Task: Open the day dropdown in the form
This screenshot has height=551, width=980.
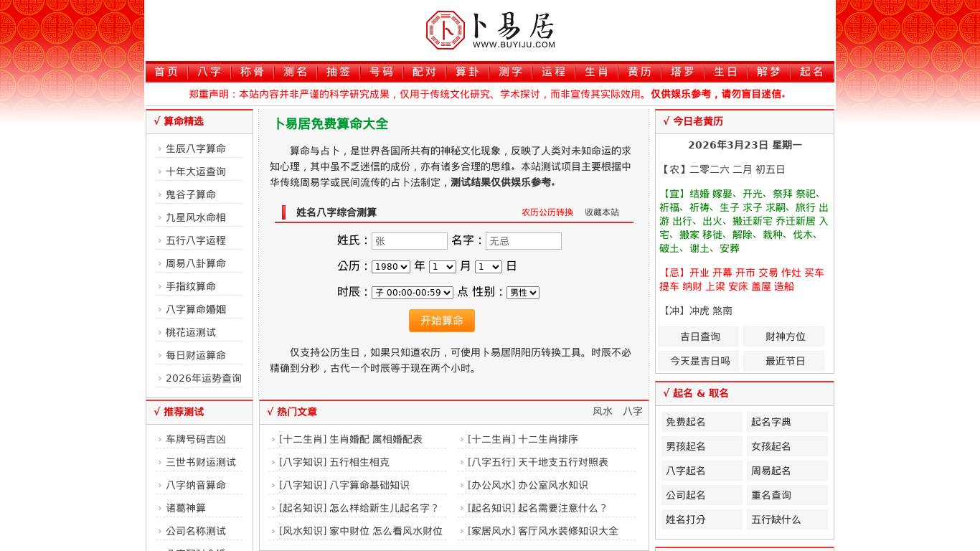Action: point(488,266)
